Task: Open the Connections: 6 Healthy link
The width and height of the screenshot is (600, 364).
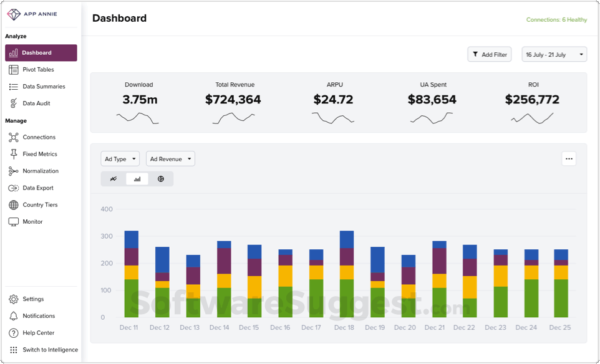Action: pyautogui.click(x=556, y=19)
